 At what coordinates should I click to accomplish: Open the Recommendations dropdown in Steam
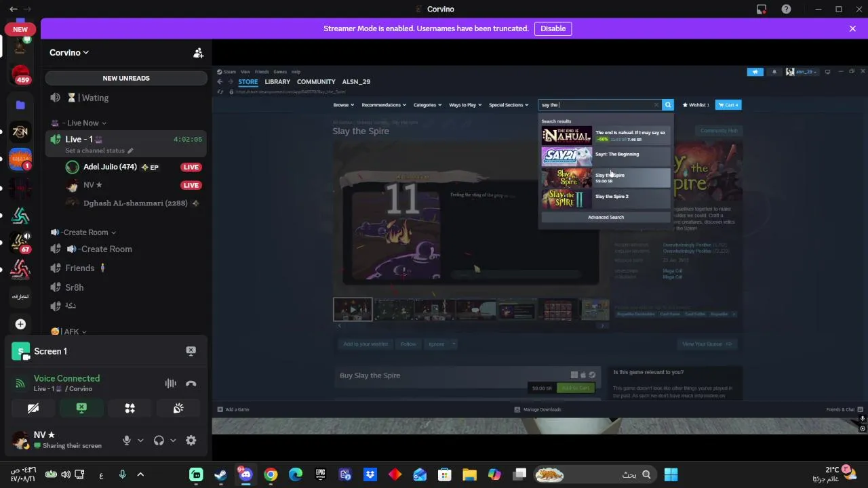click(384, 105)
